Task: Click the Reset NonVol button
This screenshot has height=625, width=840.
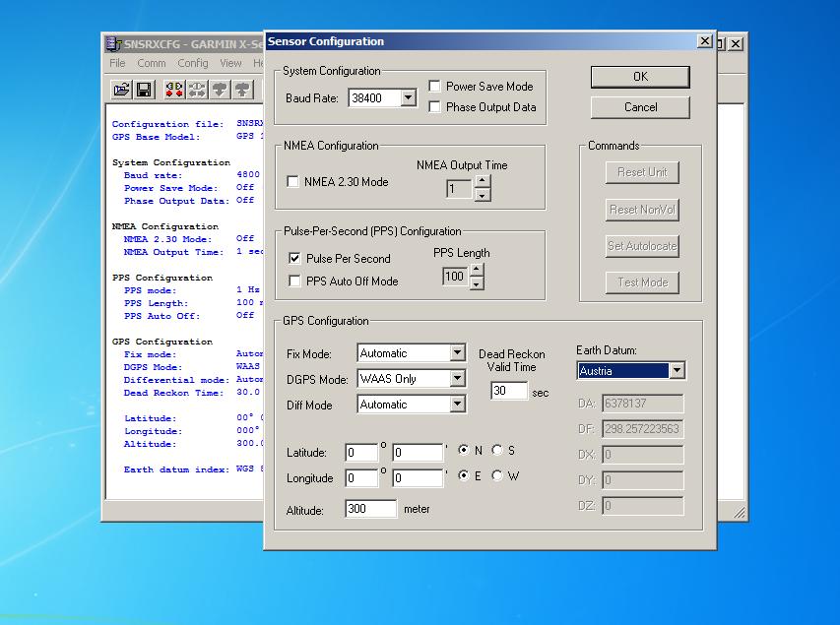Action: (642, 210)
